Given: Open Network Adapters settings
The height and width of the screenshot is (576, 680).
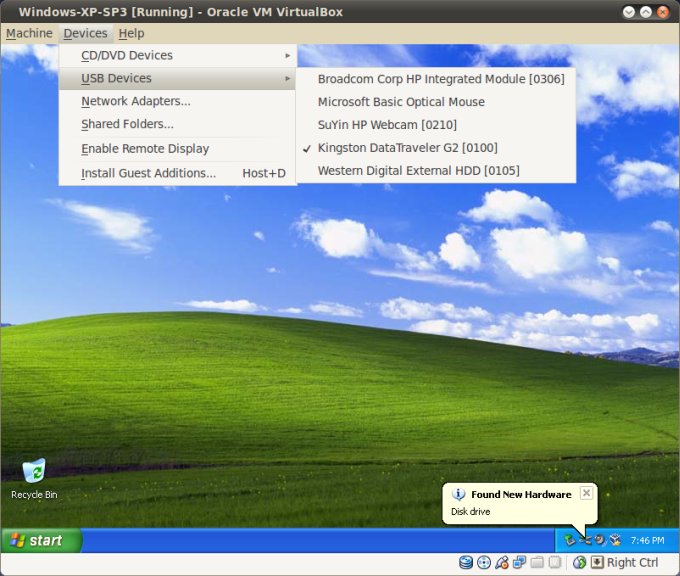Looking at the screenshot, I should 177,101.
